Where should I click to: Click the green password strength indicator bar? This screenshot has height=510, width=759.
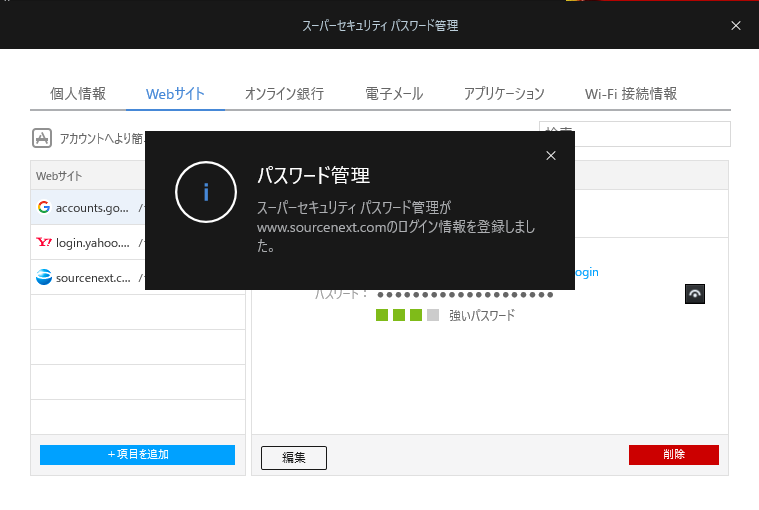[407, 315]
